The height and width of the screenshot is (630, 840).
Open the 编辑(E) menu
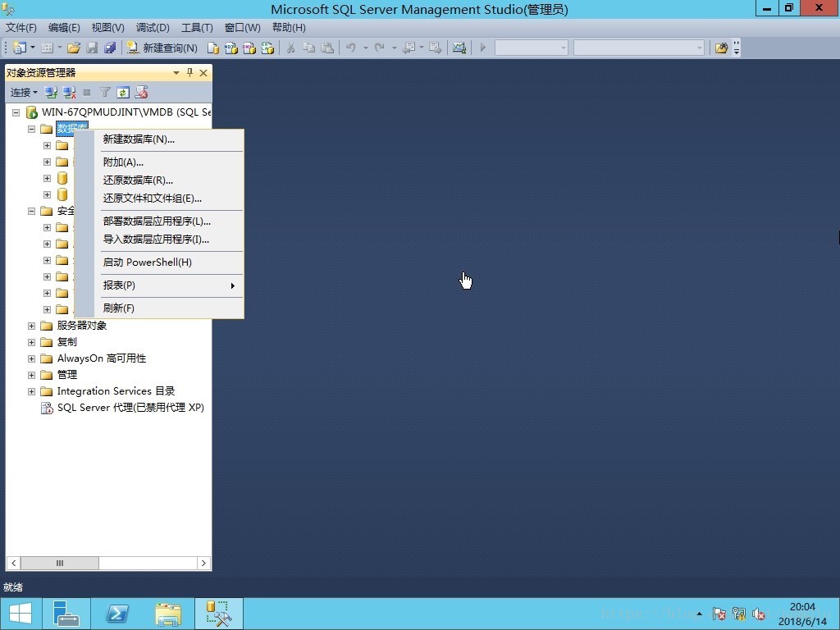(x=64, y=27)
